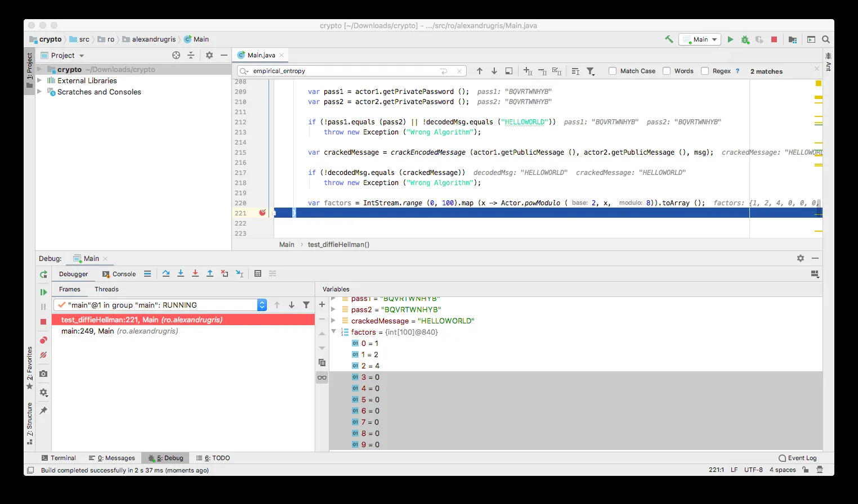Switch to the Threads tab
The height and width of the screenshot is (504, 858).
[x=106, y=289]
